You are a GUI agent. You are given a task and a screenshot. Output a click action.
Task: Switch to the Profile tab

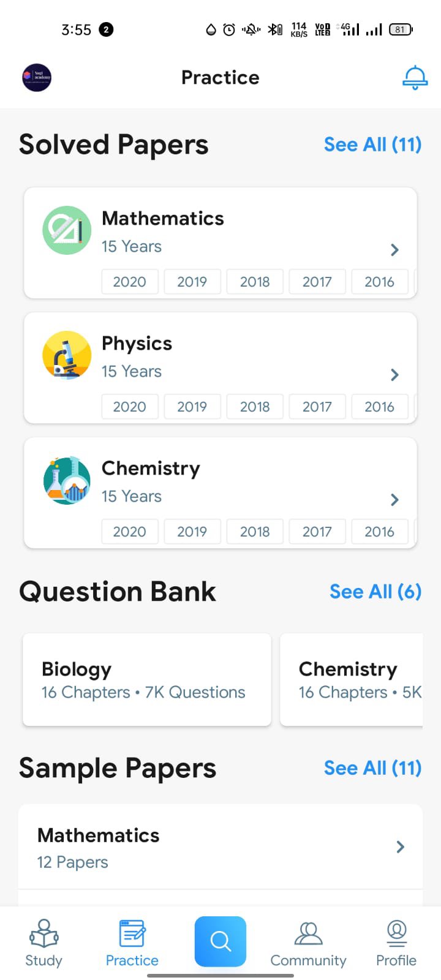[396, 943]
